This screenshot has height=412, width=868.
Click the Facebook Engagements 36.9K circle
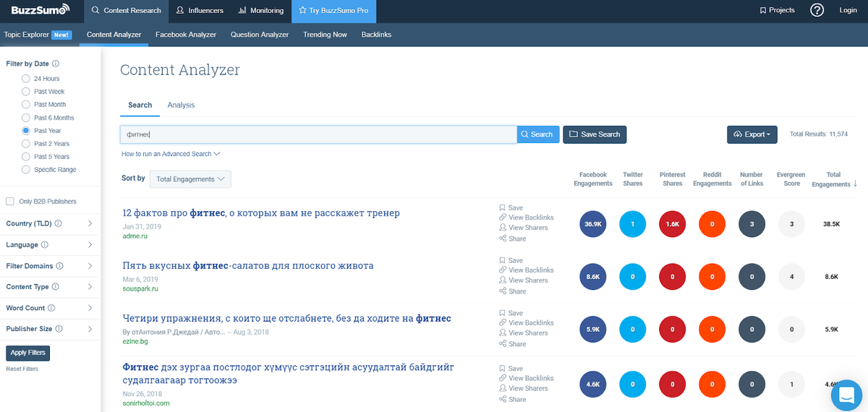pyautogui.click(x=593, y=224)
